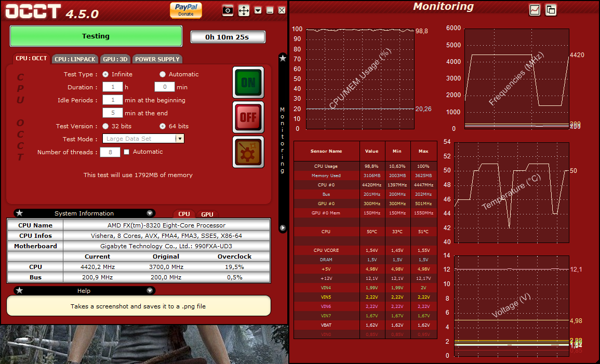Click the CPU VCORE sensor row
The width and height of the screenshot is (600, 364).
(x=365, y=250)
